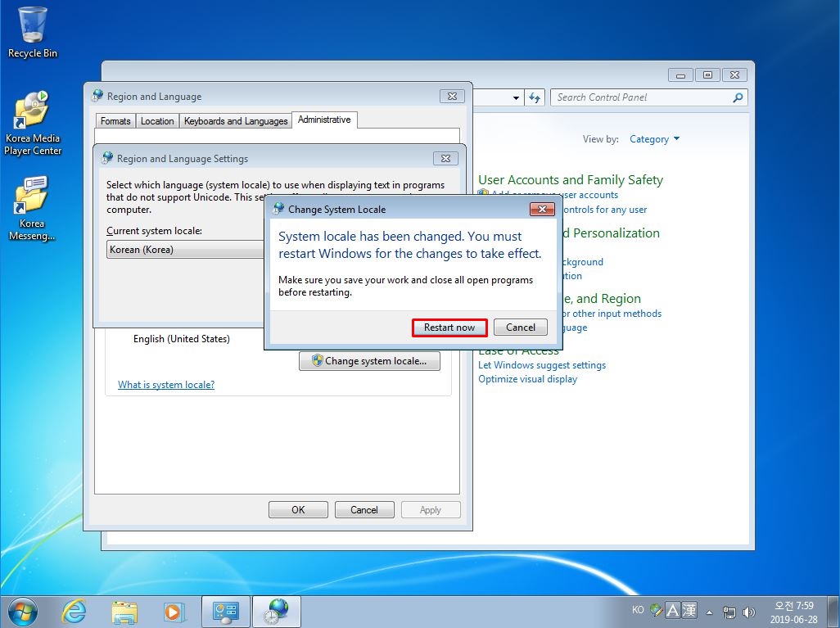Open Ease of Access Let Windows suggest settings
This screenshot has width=840, height=628.
click(542, 365)
